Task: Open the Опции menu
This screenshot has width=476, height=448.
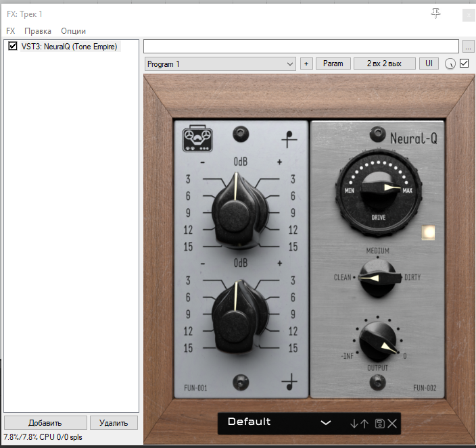Action: pos(73,31)
